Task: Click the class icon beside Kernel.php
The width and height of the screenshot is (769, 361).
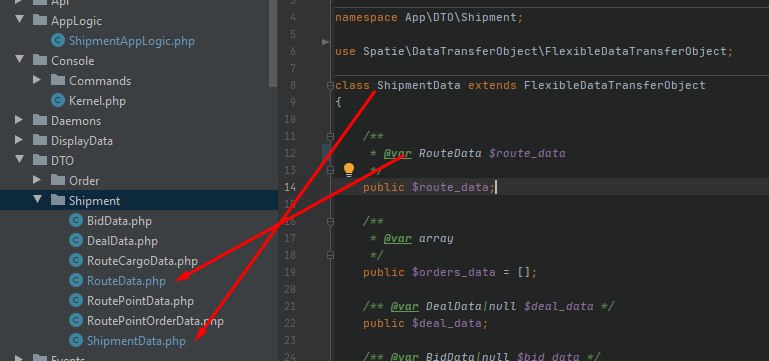Action: pyautogui.click(x=58, y=101)
